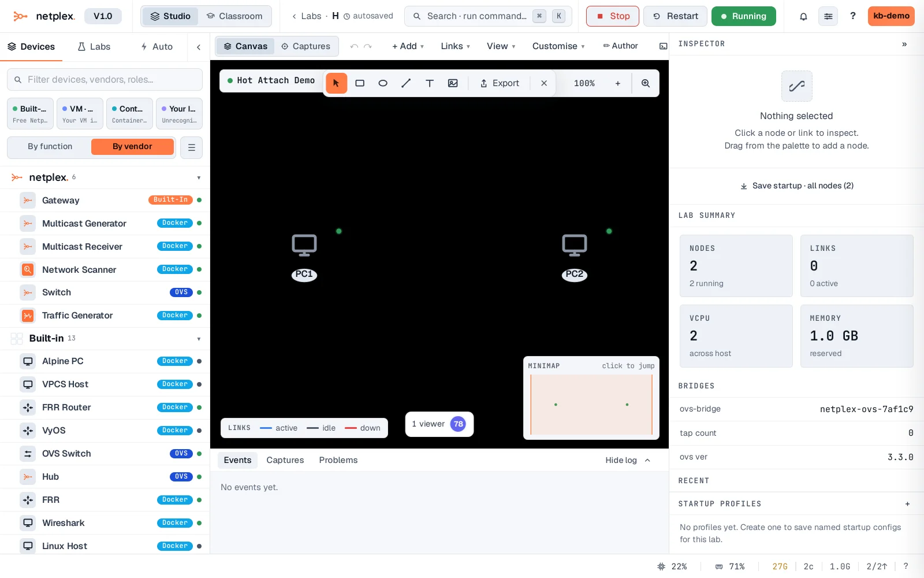The height and width of the screenshot is (578, 924).
Task: Click the FRR Router device icon
Action: (x=28, y=407)
